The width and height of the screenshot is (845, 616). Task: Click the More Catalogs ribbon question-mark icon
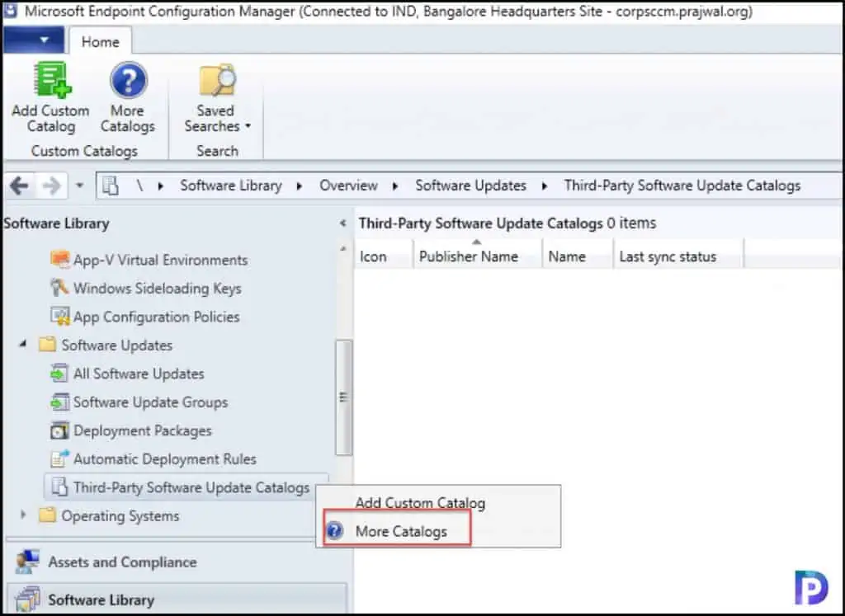click(x=128, y=80)
